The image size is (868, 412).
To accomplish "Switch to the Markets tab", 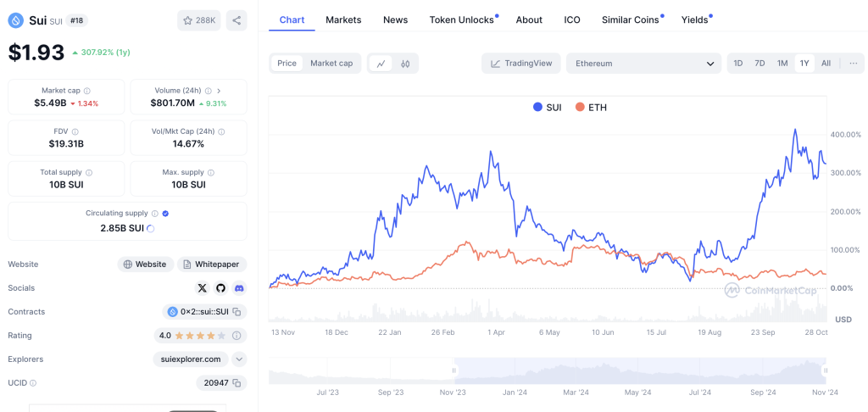I will (343, 20).
